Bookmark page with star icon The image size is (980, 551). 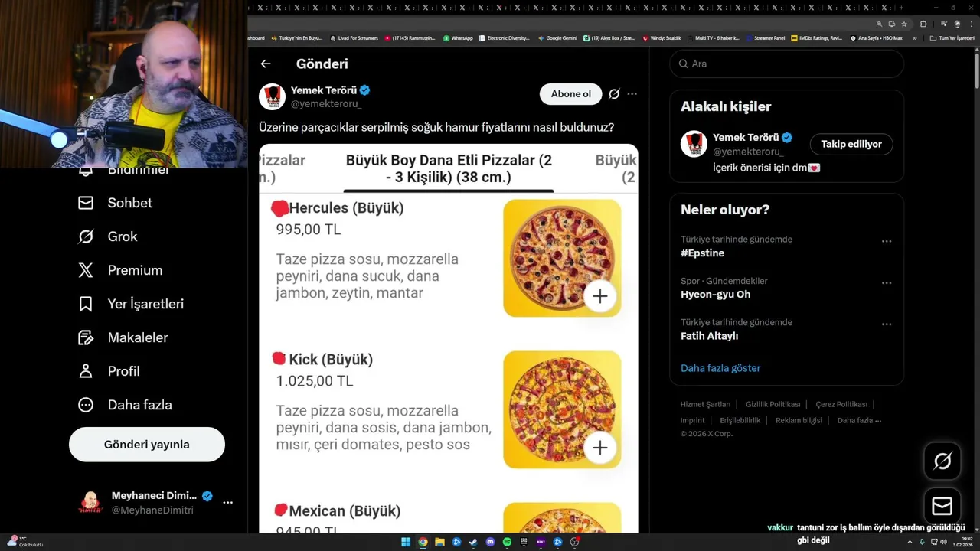[x=904, y=24]
